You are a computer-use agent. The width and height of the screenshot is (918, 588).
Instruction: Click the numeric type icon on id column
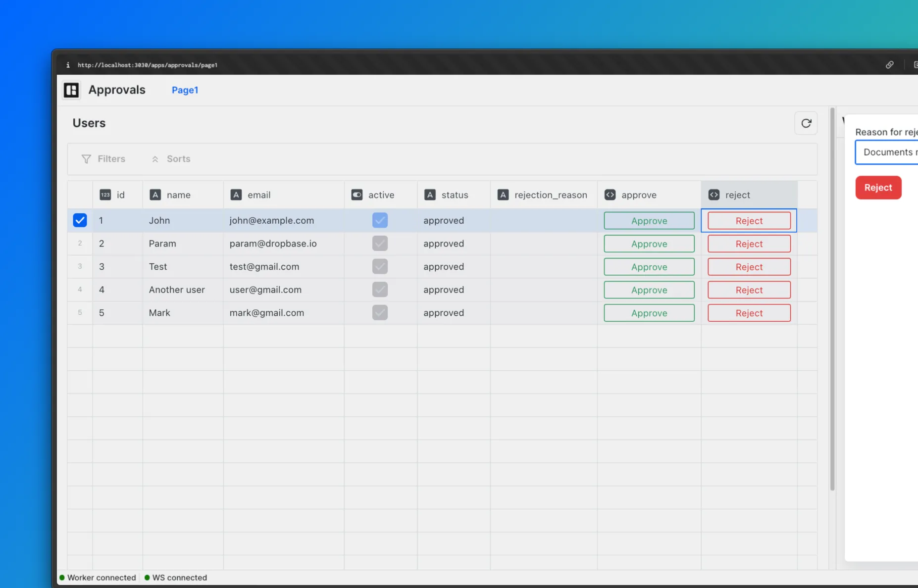click(104, 195)
